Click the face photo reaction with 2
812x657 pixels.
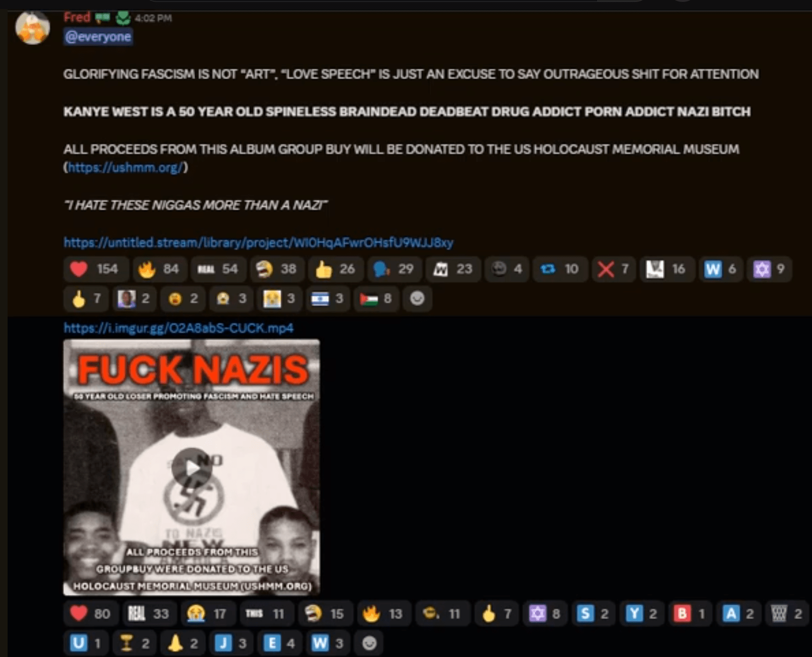[134, 299]
